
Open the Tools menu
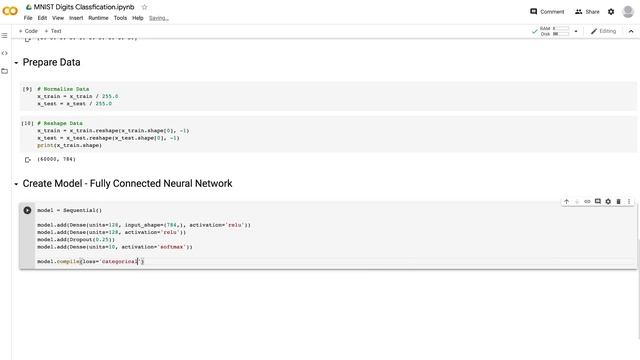click(x=120, y=18)
